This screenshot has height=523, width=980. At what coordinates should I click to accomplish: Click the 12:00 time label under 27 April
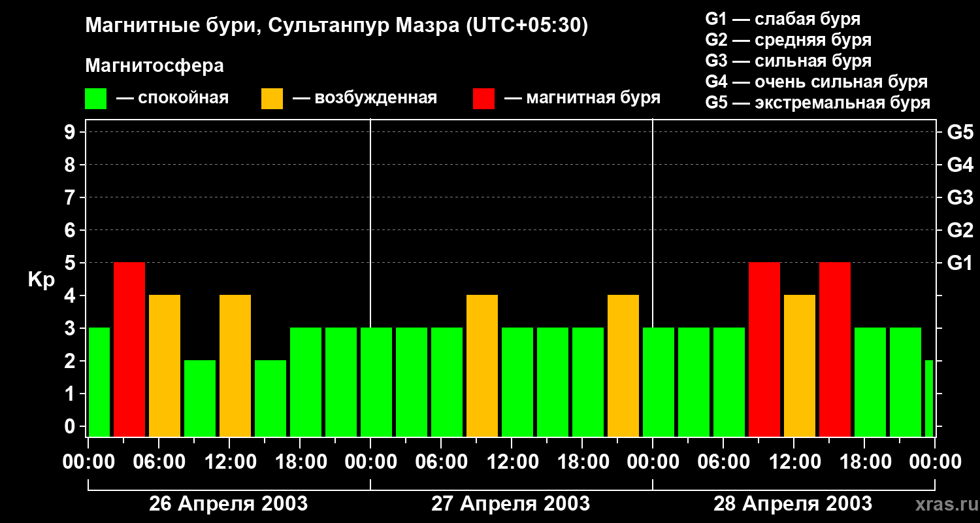coord(512,462)
